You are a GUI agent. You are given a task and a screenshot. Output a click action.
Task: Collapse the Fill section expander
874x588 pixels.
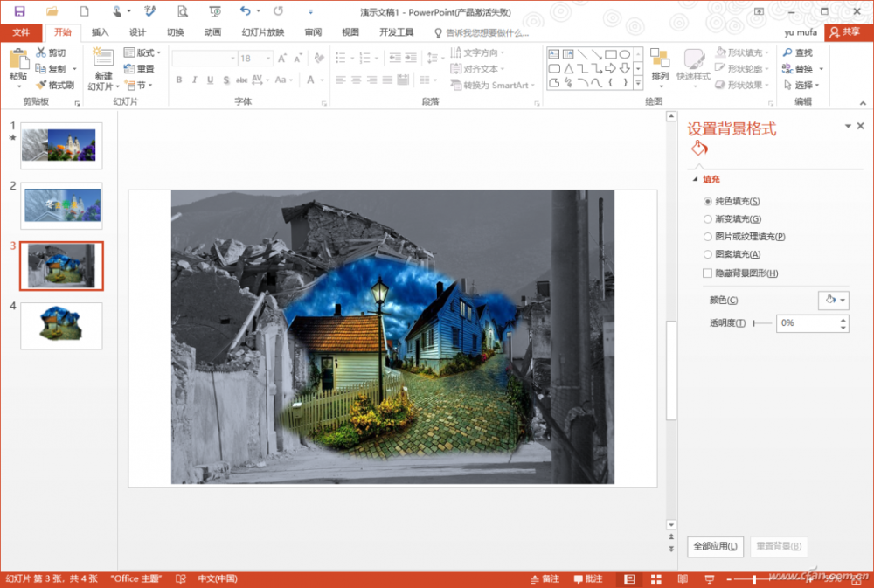pos(696,180)
